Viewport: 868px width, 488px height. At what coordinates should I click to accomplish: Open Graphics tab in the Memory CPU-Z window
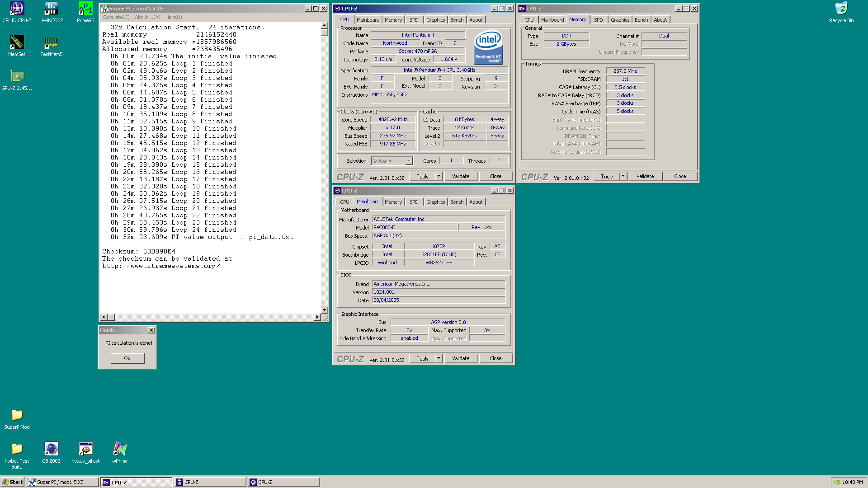click(620, 20)
